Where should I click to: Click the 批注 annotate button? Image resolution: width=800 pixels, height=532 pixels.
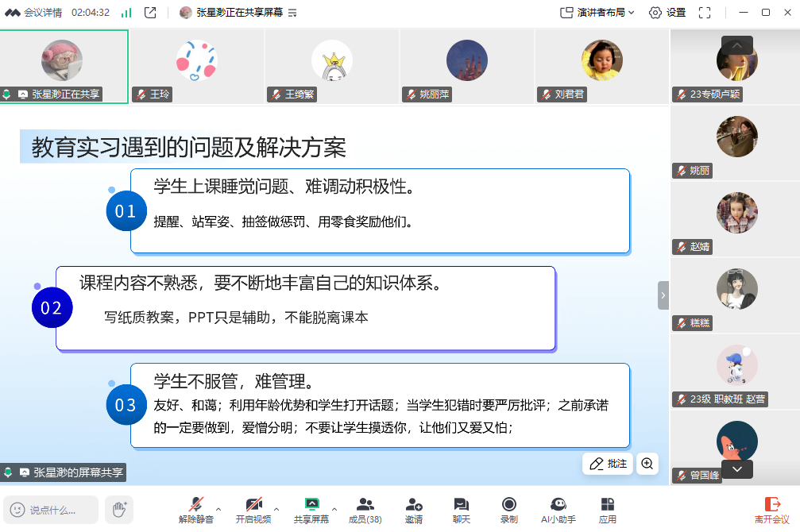click(x=608, y=464)
